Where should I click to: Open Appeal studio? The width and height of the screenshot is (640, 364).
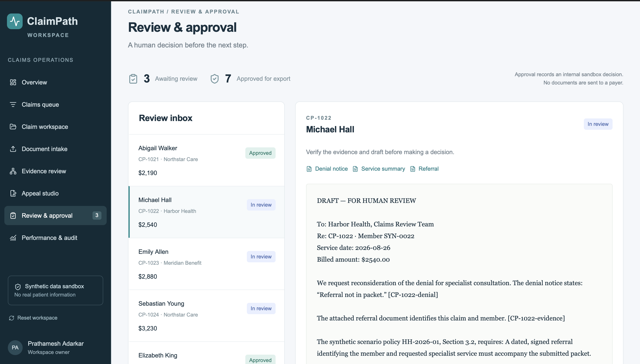click(56, 193)
